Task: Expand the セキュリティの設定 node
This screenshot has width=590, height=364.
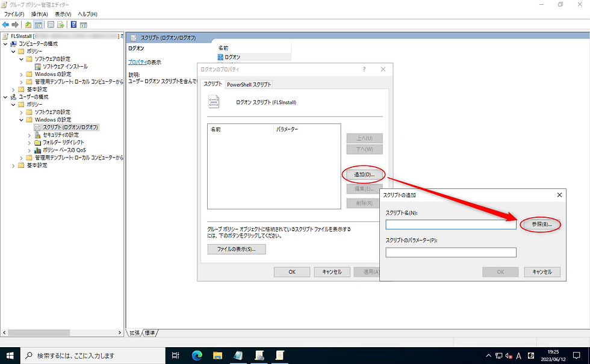Action: point(29,135)
